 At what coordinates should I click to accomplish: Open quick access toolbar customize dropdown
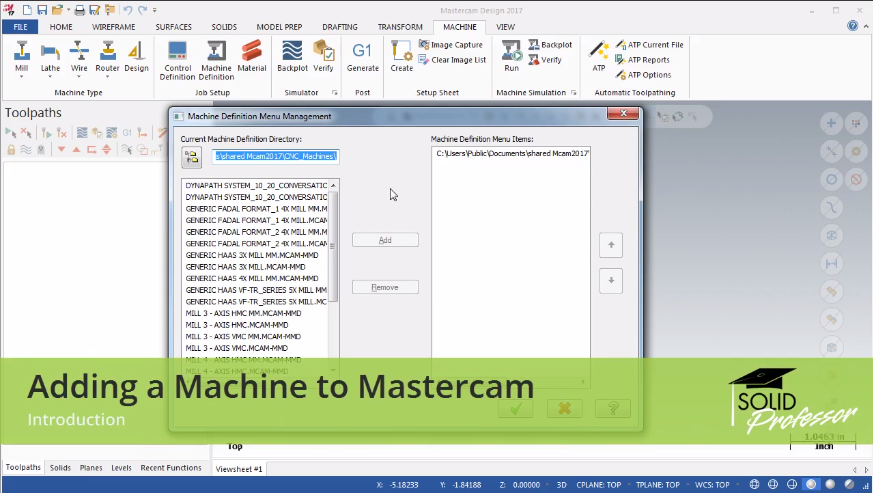pos(155,10)
